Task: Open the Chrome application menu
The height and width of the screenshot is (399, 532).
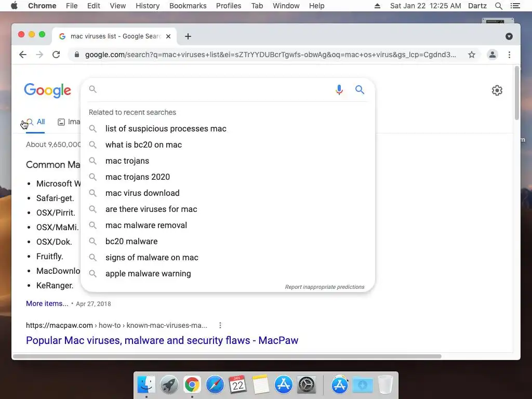Action: coord(42,6)
